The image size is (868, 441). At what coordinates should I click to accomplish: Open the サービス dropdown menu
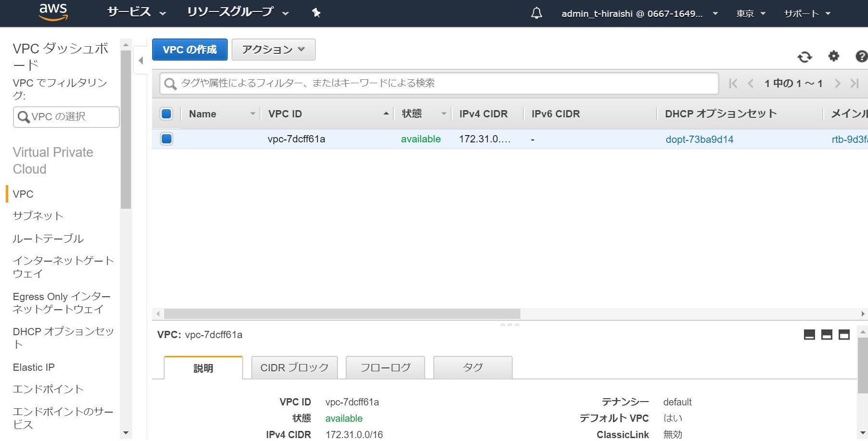coord(136,12)
